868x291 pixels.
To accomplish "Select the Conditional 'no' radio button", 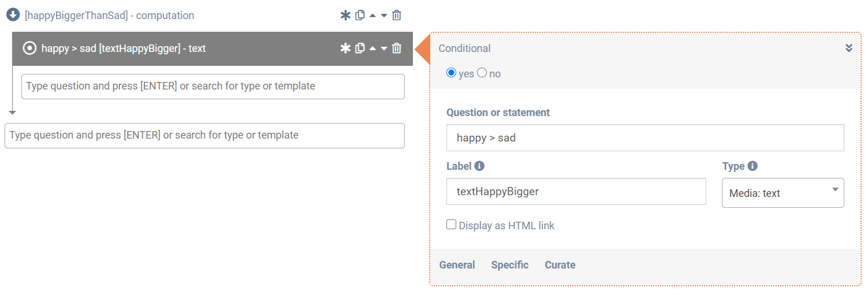I will [482, 73].
